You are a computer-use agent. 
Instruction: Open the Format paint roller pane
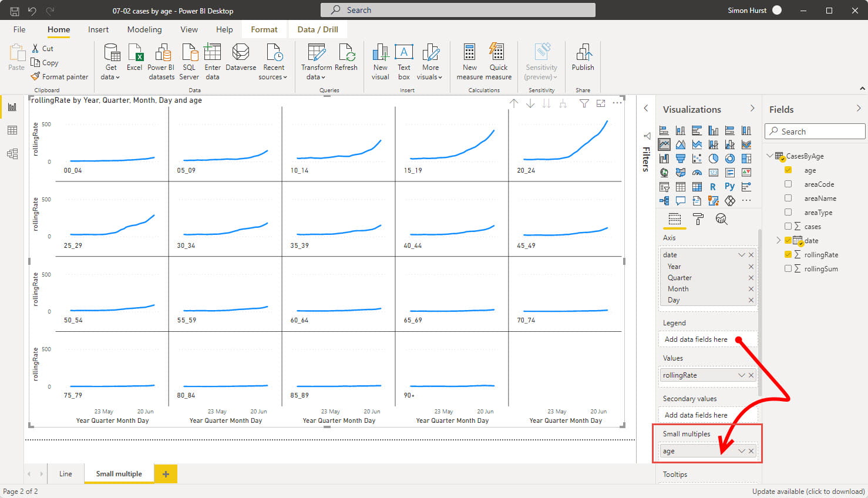698,219
